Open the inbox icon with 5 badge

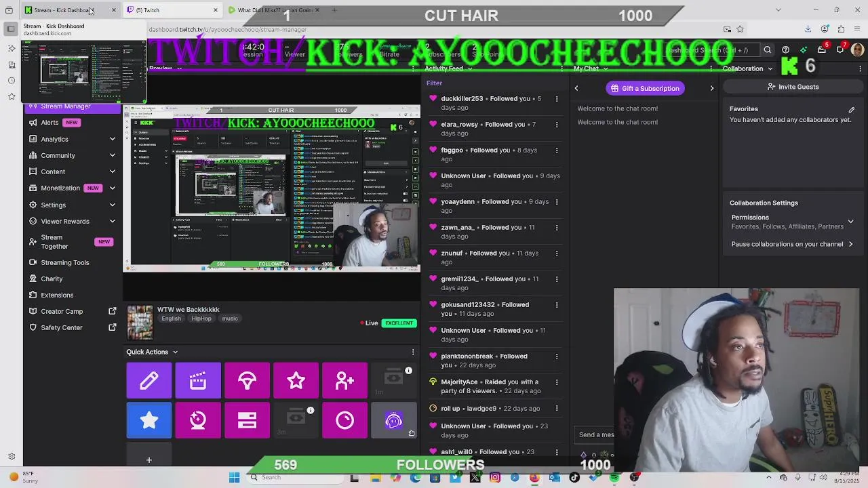(x=822, y=49)
